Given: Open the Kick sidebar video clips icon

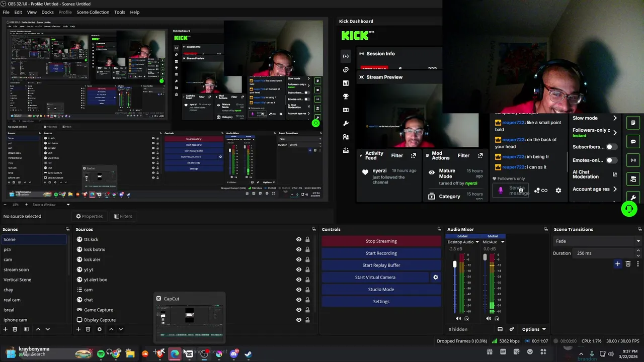Looking at the screenshot, I should 346,110.
